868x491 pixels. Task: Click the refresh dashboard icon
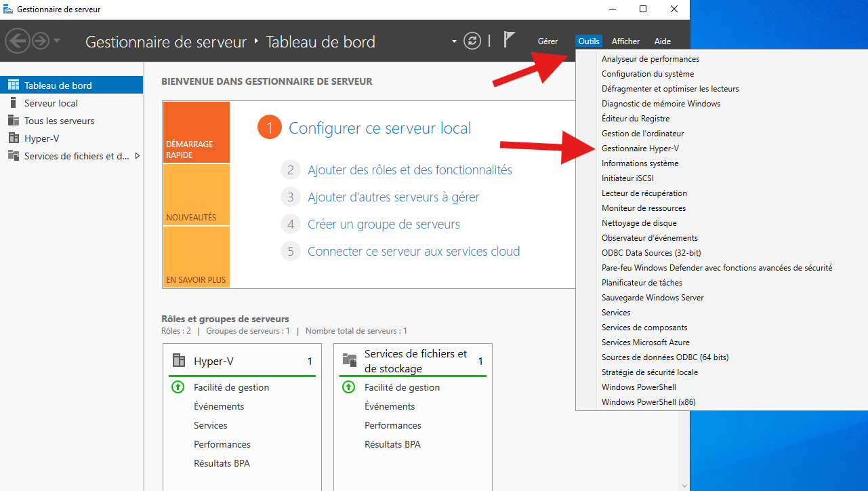coord(472,41)
